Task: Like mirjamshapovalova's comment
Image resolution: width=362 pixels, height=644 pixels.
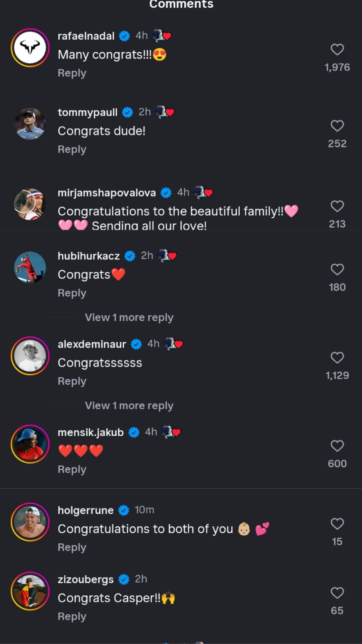Action: [337, 206]
